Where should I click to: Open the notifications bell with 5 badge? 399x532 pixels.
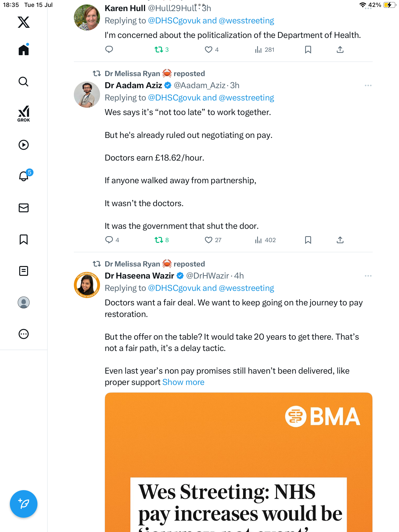pos(25,176)
